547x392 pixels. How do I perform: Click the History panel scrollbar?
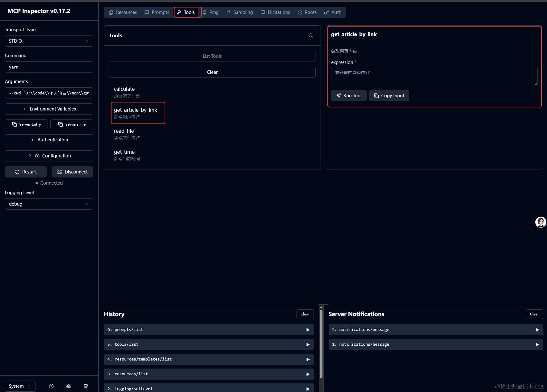tap(321, 344)
